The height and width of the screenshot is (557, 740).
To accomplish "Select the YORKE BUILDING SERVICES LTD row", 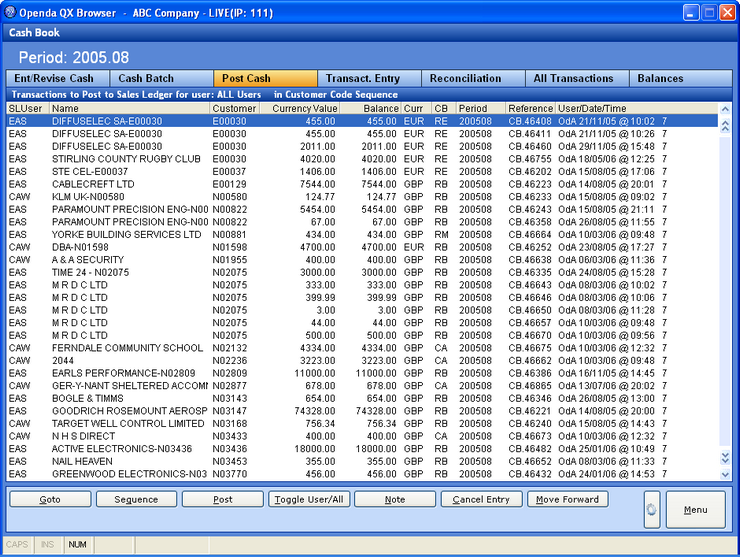I will [362, 235].
